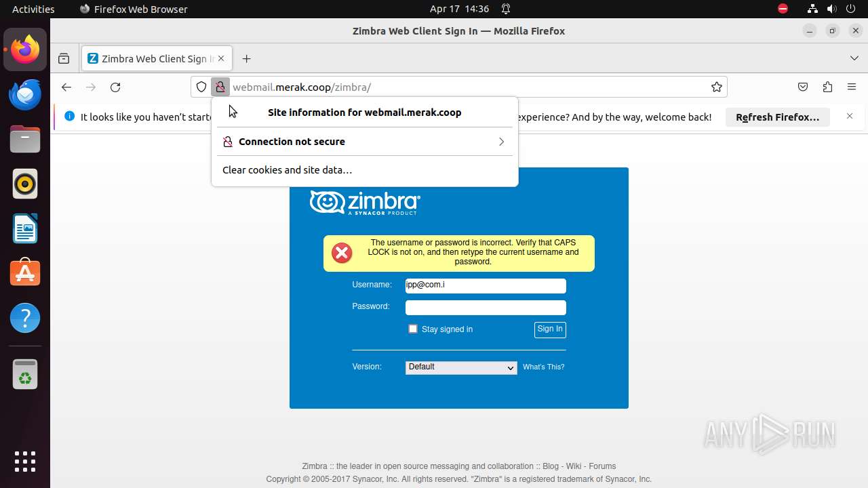Screen dimensions: 868x488
Task: Open the Save to Pocket icon
Action: (803, 87)
